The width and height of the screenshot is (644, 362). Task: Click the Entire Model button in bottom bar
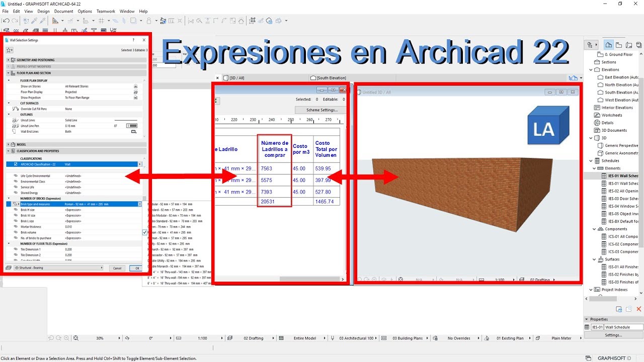click(304, 338)
